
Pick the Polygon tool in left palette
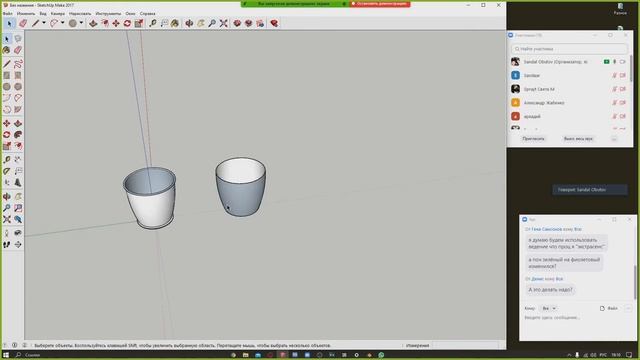18,87
